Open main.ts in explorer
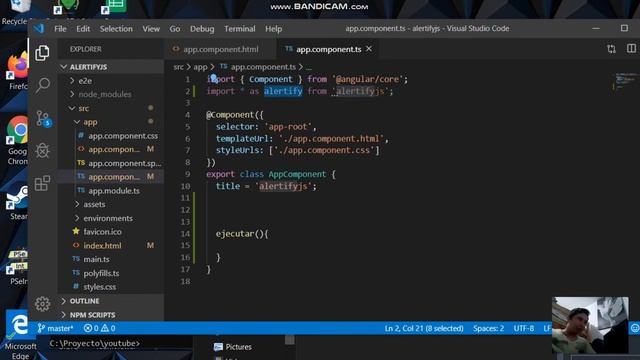Image resolution: width=640 pixels, height=360 pixels. pos(111,259)
